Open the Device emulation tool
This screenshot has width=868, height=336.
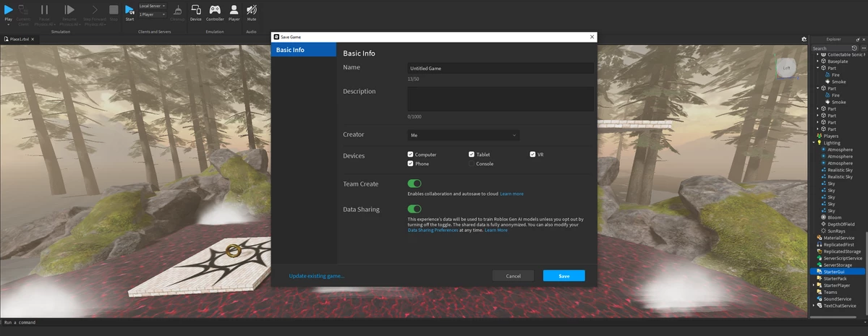click(195, 10)
